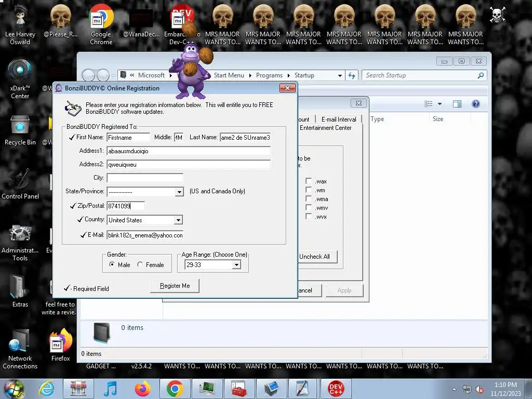Click the Explorer refresh arrows button
The image size is (532, 399).
352,75
